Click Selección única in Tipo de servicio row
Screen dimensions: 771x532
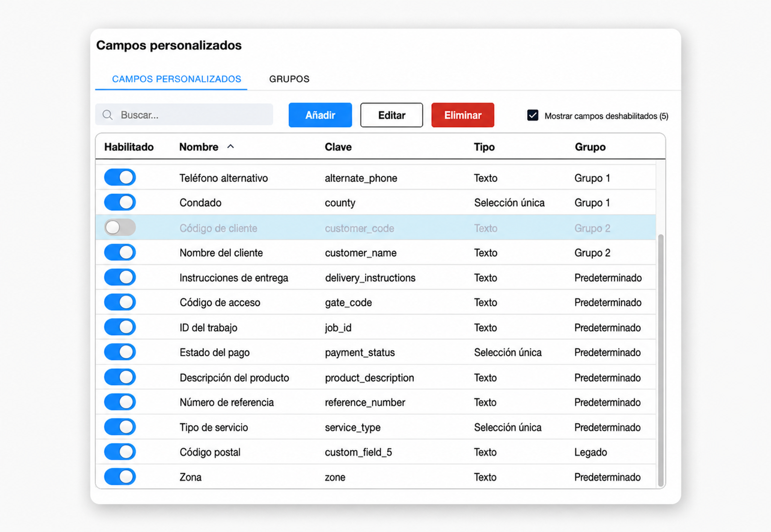click(x=507, y=428)
